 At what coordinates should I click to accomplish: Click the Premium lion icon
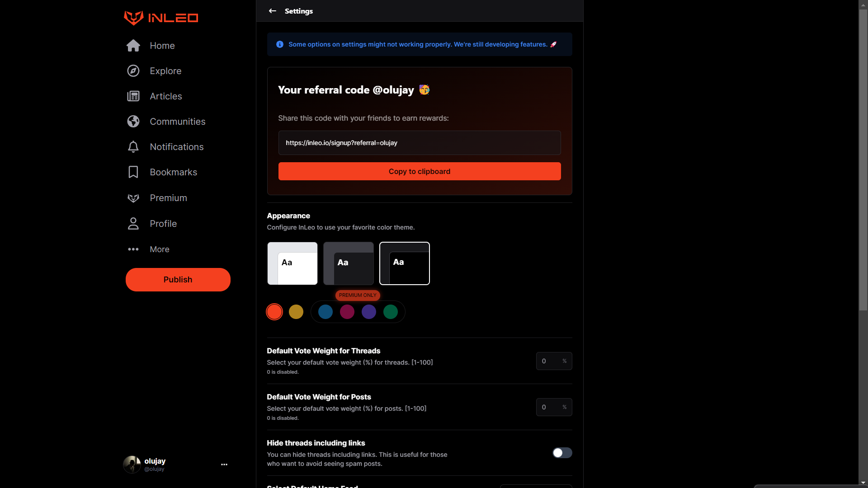coord(133,198)
